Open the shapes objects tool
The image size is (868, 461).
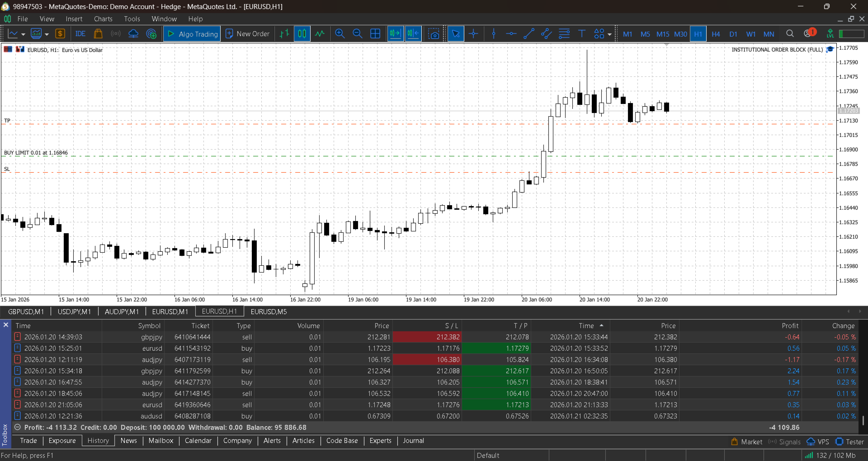pos(599,34)
